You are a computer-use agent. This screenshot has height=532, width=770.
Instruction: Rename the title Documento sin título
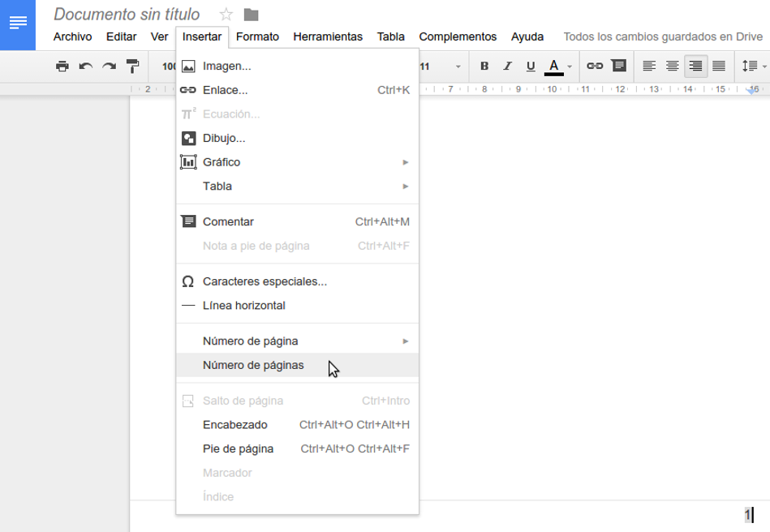click(127, 15)
